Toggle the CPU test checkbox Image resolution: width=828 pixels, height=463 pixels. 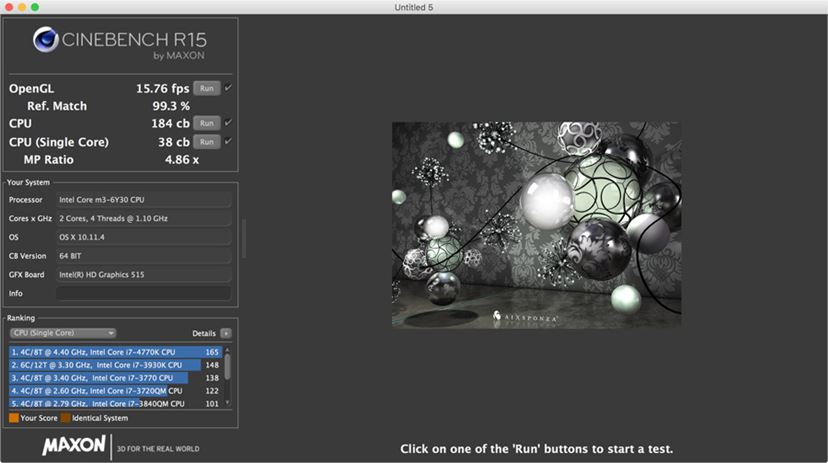[x=228, y=122]
